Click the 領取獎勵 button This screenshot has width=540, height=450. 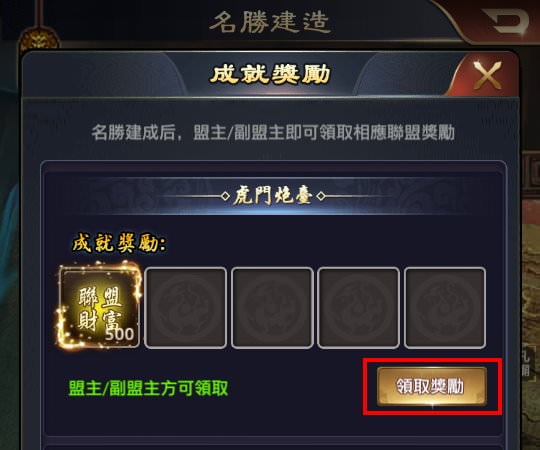click(x=432, y=386)
